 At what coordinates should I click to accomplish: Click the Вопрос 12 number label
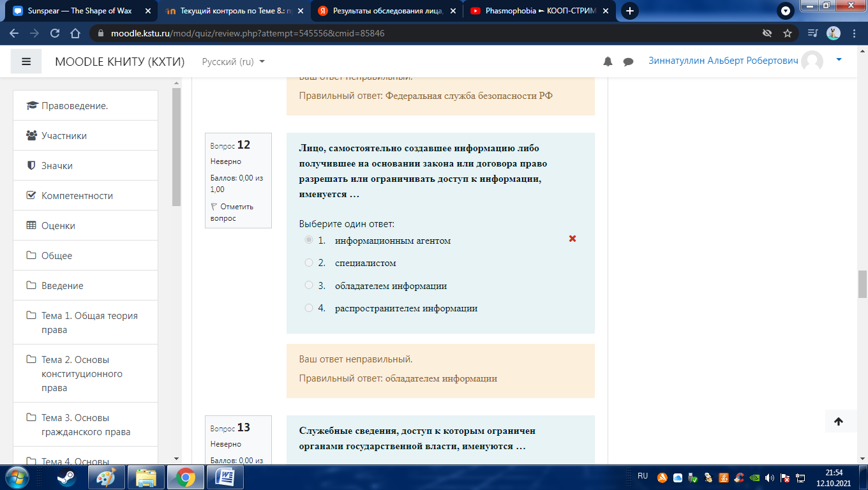[x=230, y=145]
